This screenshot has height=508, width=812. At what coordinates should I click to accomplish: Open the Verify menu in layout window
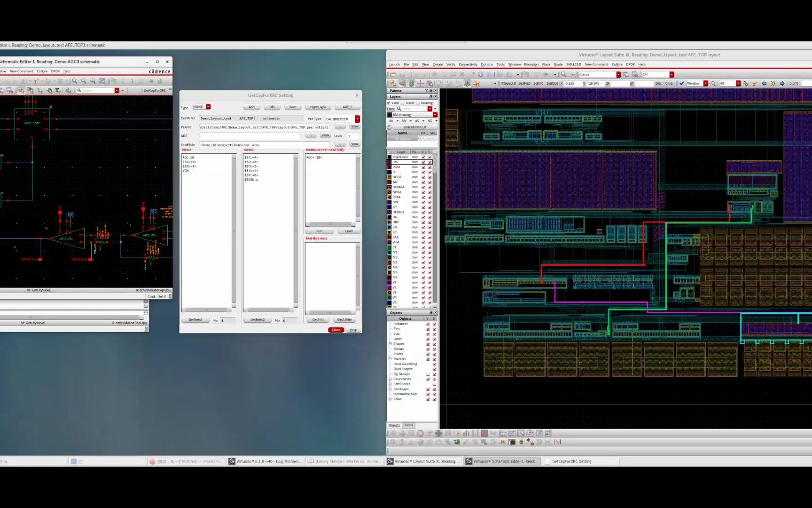click(x=451, y=64)
